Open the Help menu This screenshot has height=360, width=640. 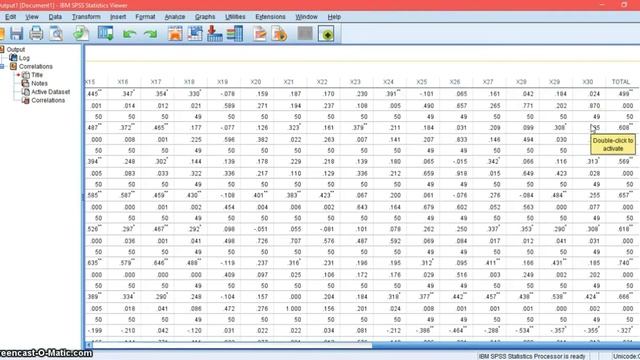tap(334, 17)
